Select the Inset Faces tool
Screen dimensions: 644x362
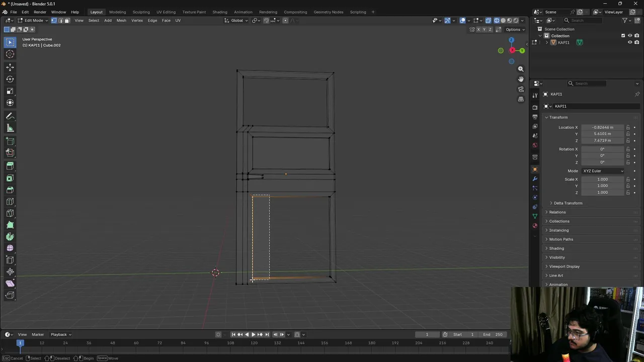click(x=10, y=178)
